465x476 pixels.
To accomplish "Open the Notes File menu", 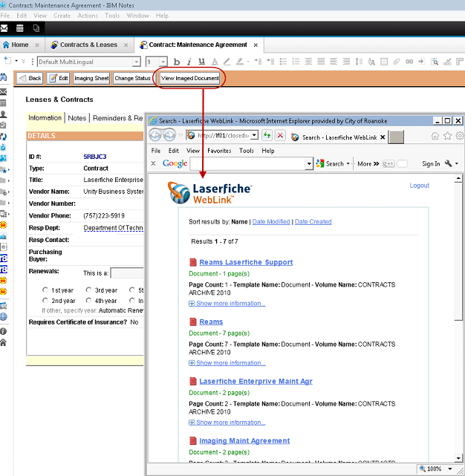I will coord(5,16).
